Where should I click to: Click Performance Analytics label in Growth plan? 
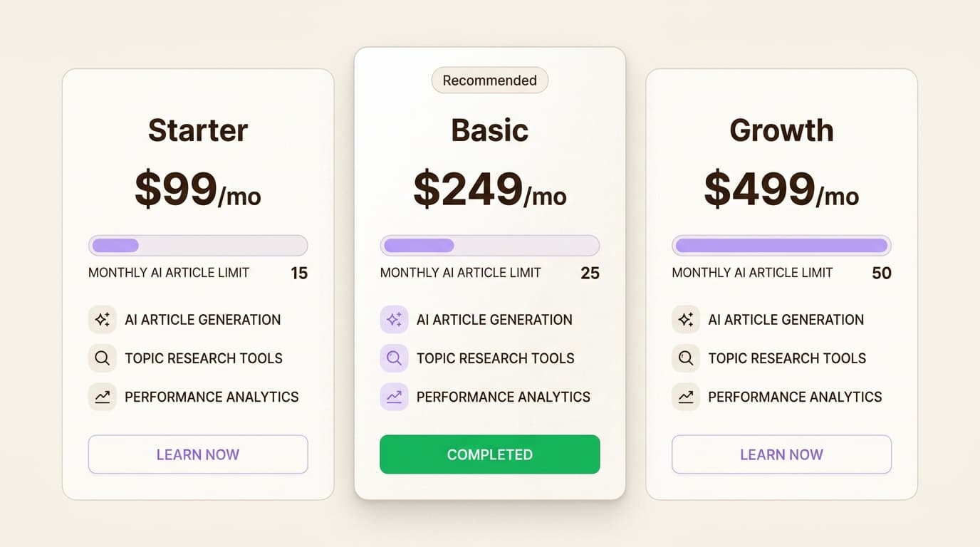click(795, 397)
